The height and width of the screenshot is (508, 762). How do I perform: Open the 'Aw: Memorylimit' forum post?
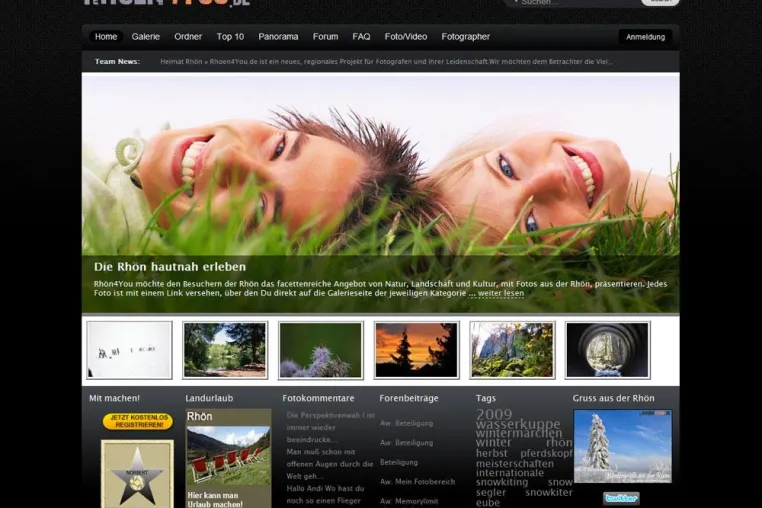409,501
